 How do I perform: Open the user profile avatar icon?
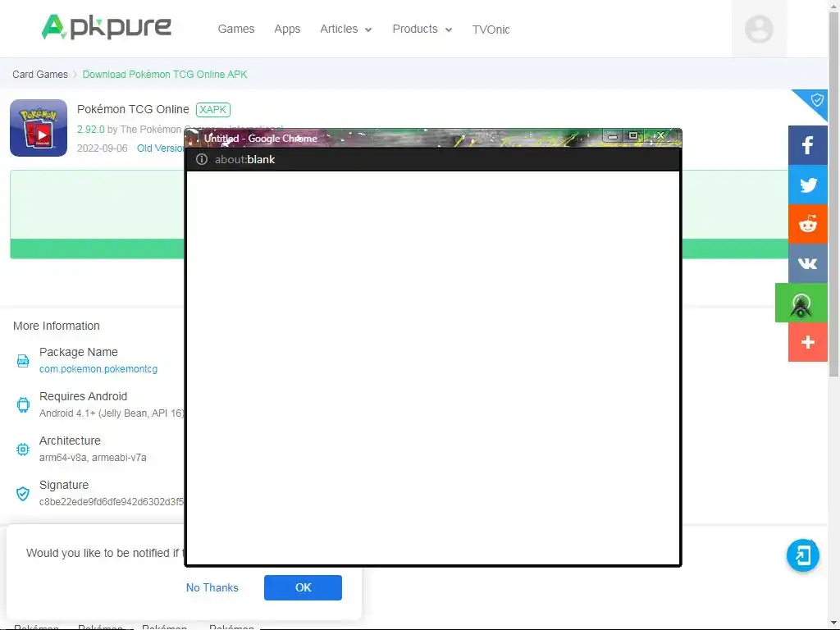[x=759, y=29]
